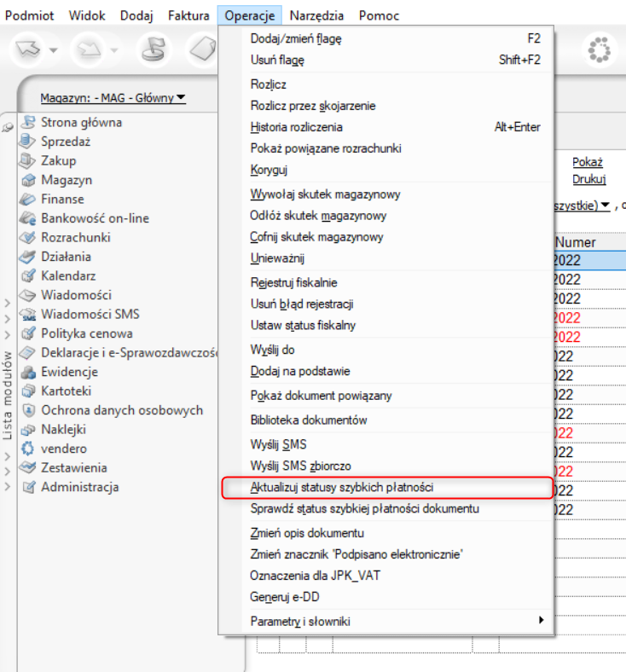Open the Dodaj menu

coord(136,15)
